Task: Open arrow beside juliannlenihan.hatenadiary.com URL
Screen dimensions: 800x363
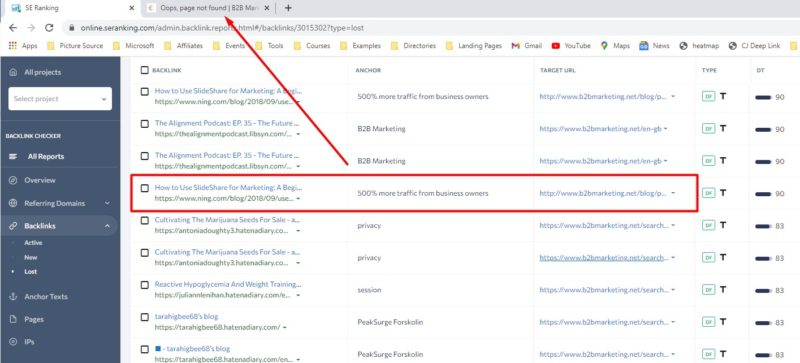Action: [x=298, y=295]
